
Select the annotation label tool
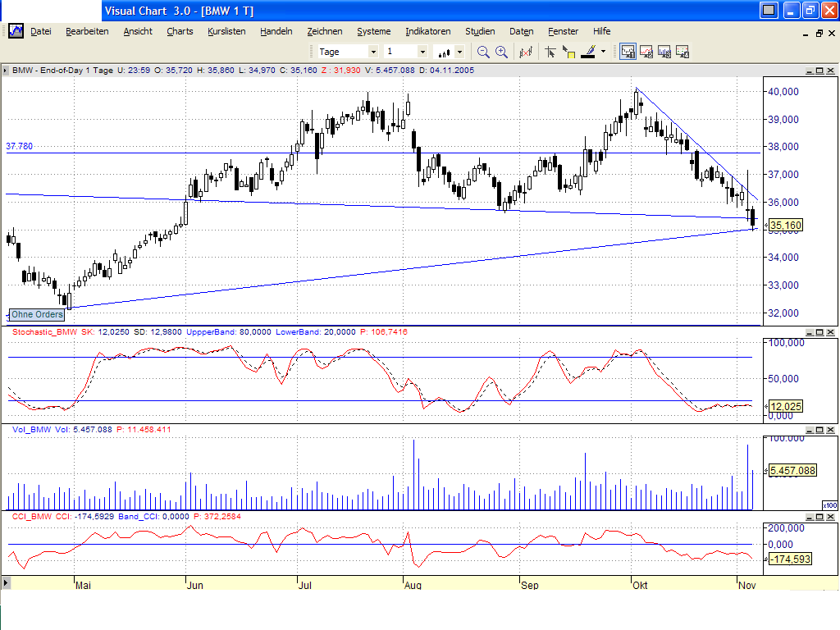pos(568,51)
